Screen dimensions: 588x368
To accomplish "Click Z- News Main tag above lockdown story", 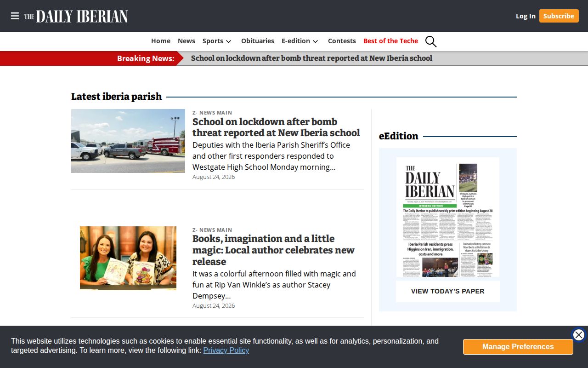I will pos(212,113).
